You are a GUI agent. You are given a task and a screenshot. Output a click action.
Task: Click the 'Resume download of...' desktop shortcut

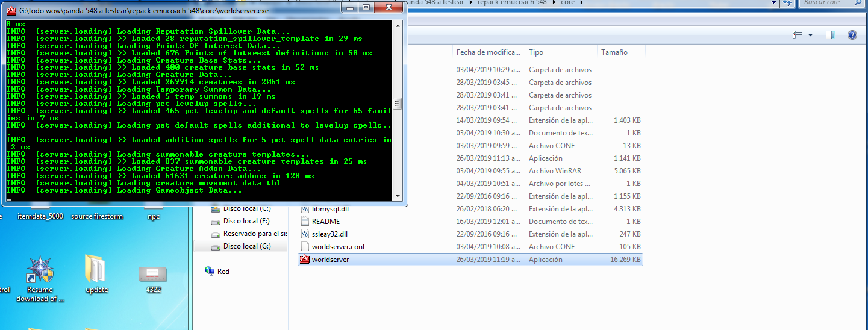coord(40,280)
